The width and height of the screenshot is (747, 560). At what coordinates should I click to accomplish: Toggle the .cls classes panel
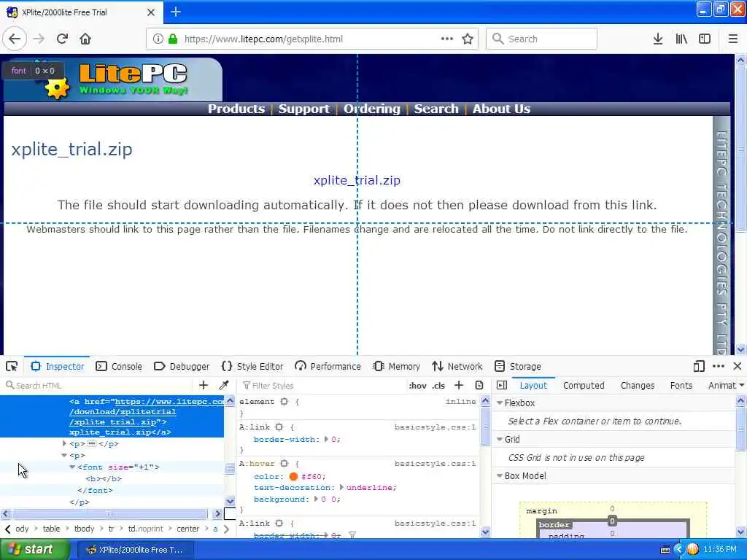pos(438,386)
